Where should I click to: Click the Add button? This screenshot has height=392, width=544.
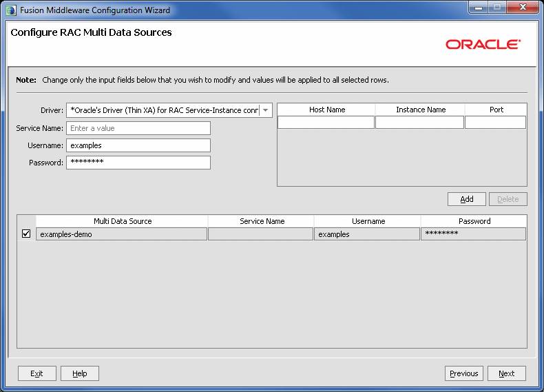point(467,199)
